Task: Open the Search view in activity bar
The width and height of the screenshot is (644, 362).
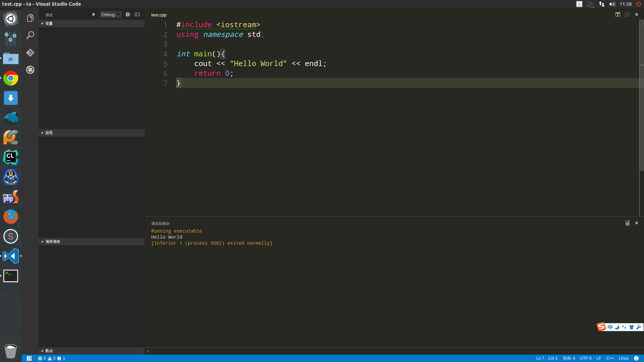Action: 30,35
